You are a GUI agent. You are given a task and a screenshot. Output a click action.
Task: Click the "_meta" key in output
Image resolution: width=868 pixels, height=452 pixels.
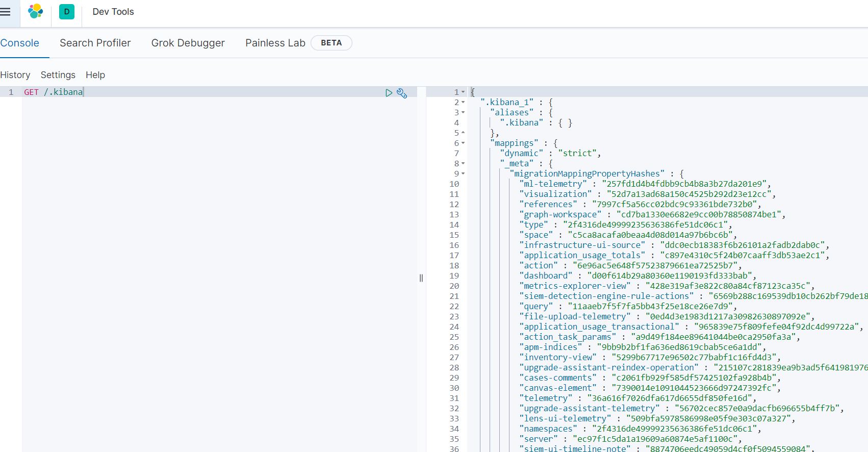517,163
